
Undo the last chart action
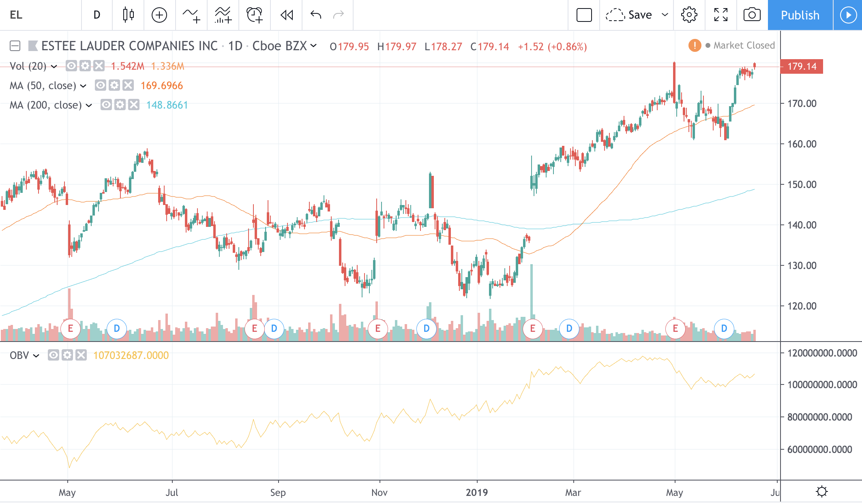(x=316, y=15)
